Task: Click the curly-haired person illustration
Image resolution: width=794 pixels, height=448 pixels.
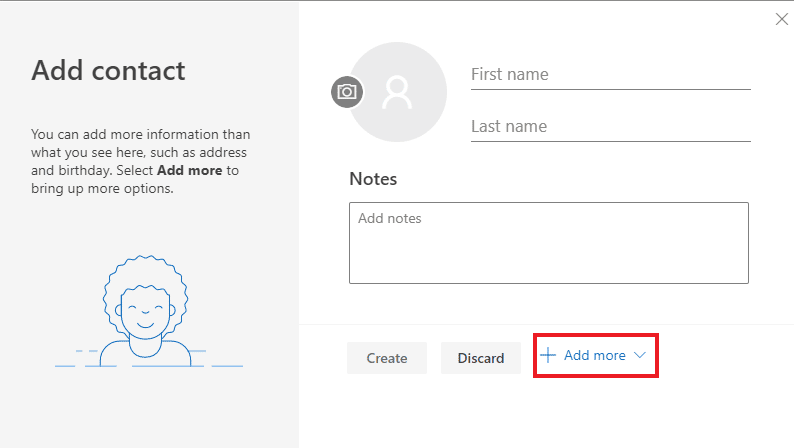Action: (146, 311)
